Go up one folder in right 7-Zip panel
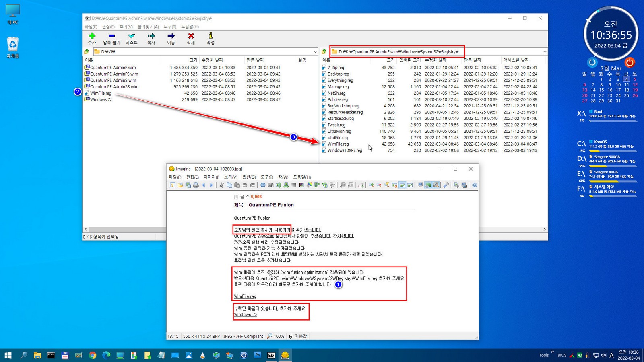Screen dimensions: 644x362 [x=324, y=51]
